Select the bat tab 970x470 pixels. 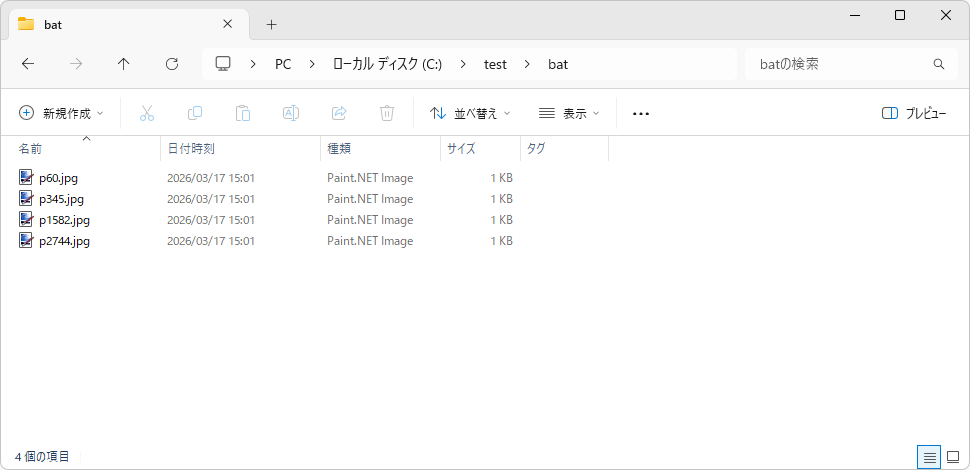129,24
